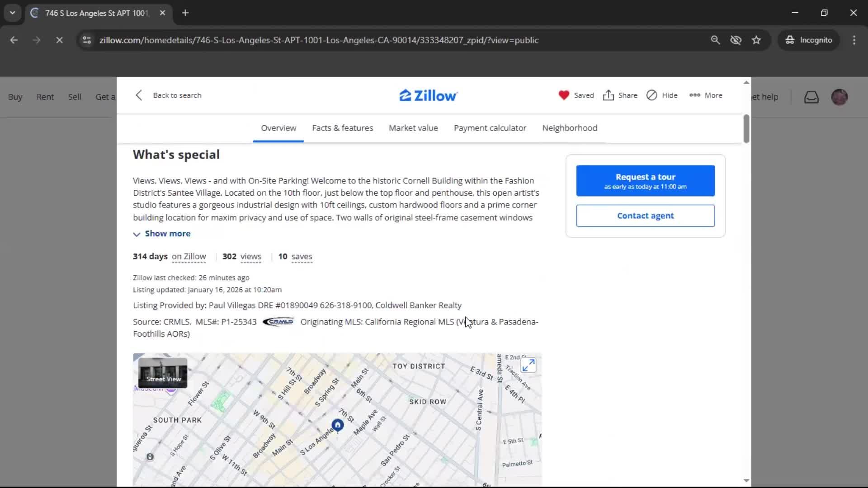Open Chrome's three-dot menu

coord(854,40)
